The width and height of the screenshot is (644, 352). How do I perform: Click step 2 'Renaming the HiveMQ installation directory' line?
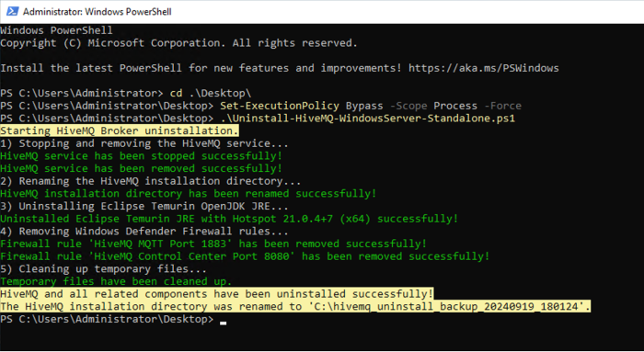[x=150, y=181]
